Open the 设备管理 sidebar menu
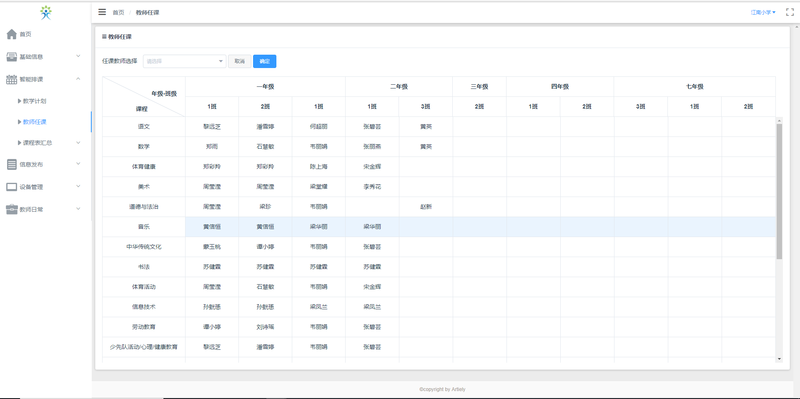Image resolution: width=800 pixels, height=399 pixels. click(x=31, y=187)
